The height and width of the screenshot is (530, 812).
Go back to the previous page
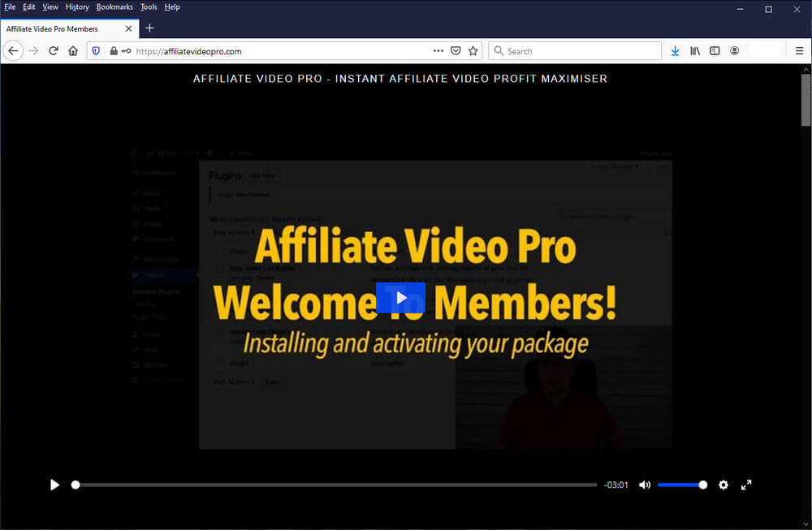point(13,50)
